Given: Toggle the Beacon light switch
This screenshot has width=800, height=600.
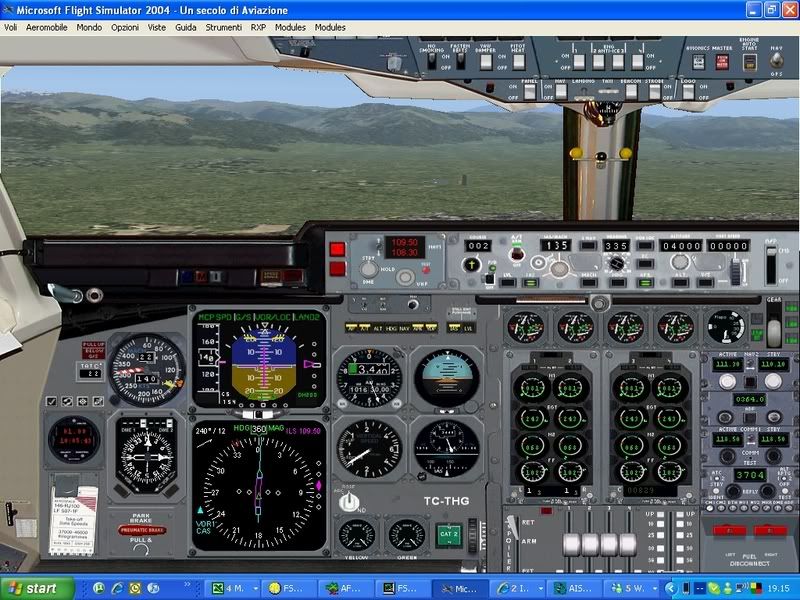Looking at the screenshot, I should pyautogui.click(x=631, y=91).
